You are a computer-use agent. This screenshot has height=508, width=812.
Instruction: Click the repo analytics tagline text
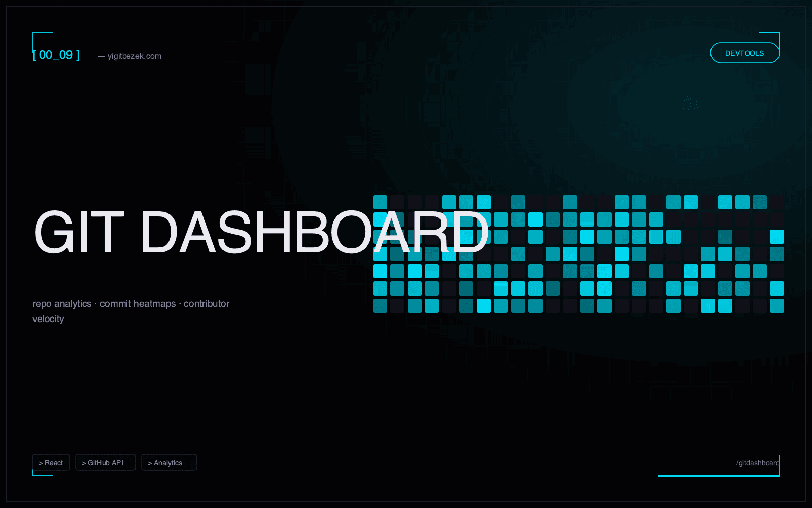click(x=61, y=303)
